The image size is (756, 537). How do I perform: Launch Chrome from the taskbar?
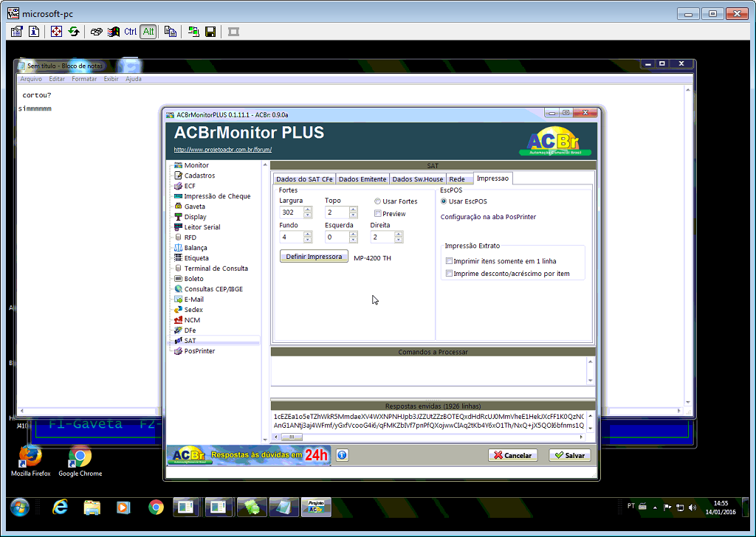156,507
